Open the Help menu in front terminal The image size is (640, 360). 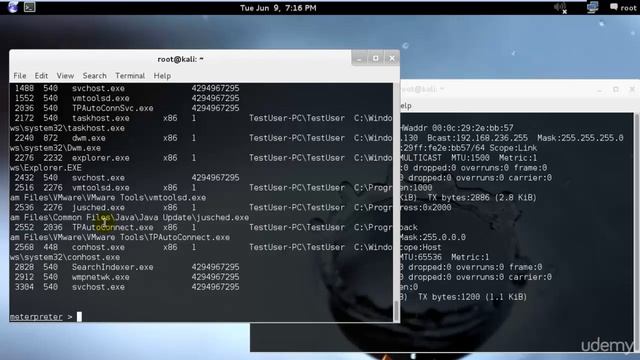[x=162, y=76]
